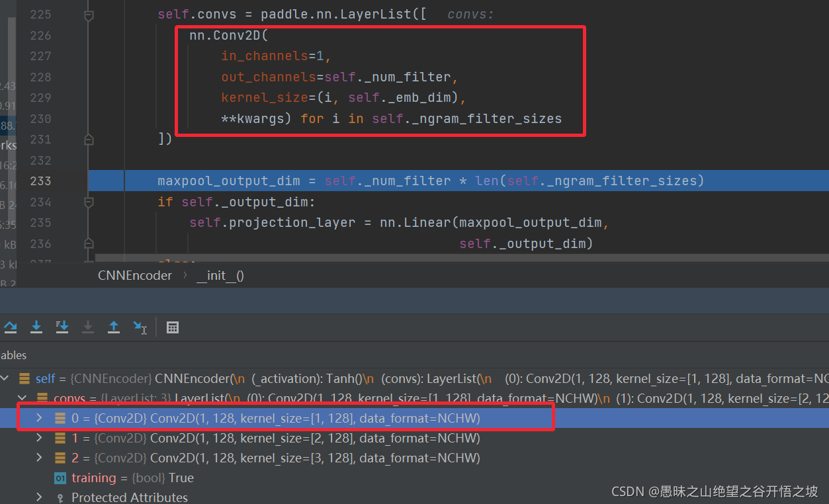Click line number 232 in the gutter
The height and width of the screenshot is (504, 829).
pos(40,160)
